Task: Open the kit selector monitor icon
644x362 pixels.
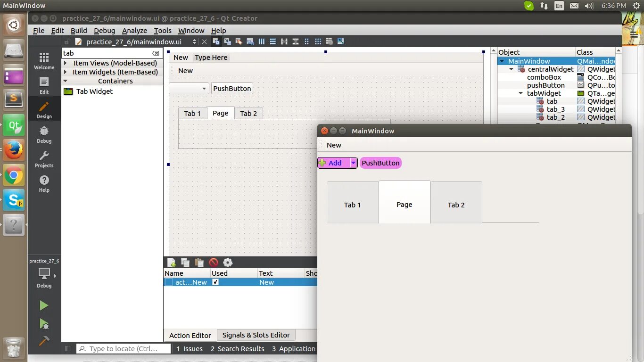Action: pyautogui.click(x=44, y=273)
